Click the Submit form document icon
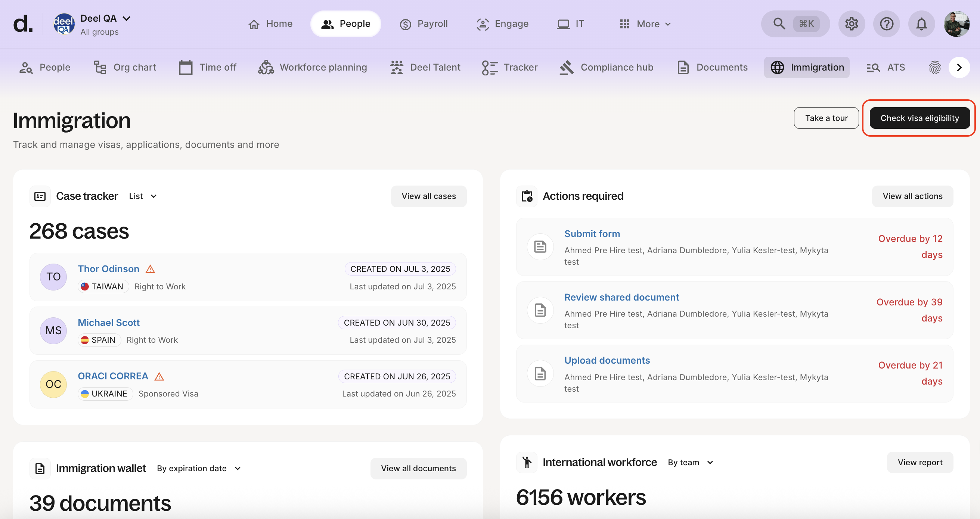980x519 pixels. point(540,247)
